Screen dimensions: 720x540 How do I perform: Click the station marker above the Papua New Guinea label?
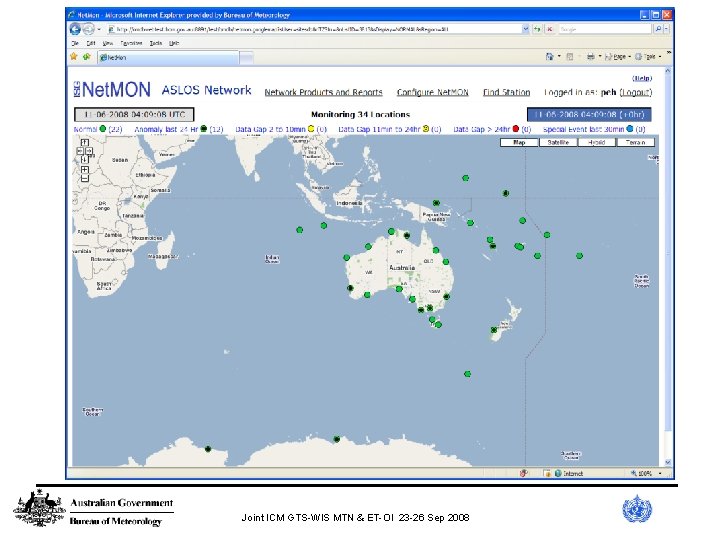click(436, 202)
